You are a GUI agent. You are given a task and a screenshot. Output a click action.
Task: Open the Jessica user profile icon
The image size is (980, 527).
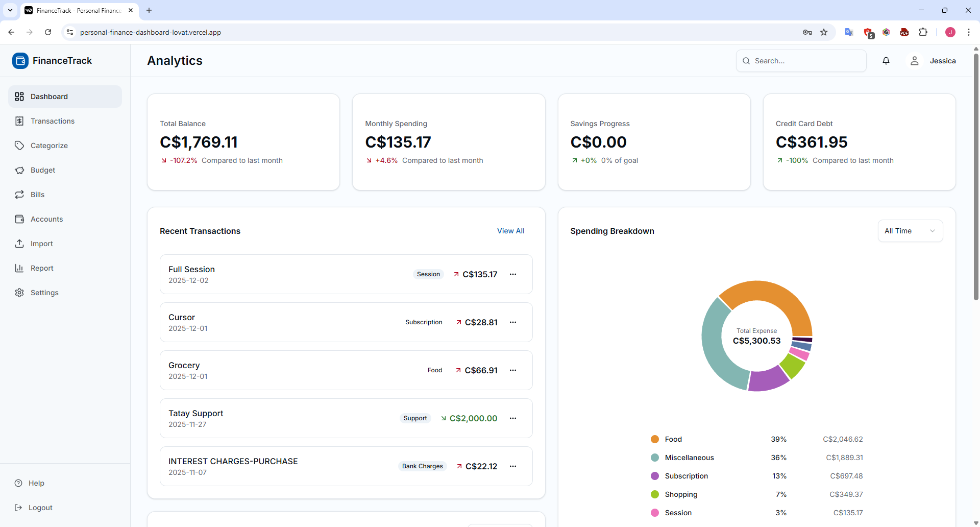tap(914, 61)
